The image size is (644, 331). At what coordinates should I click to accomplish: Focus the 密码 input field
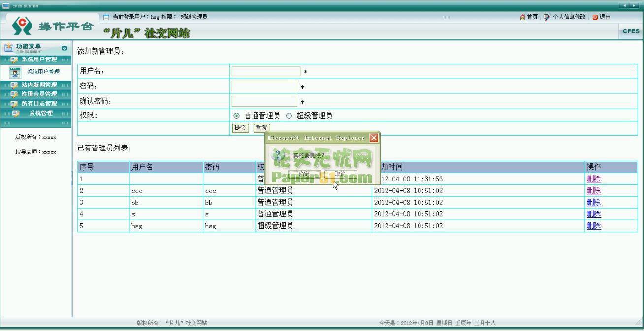pyautogui.click(x=264, y=86)
